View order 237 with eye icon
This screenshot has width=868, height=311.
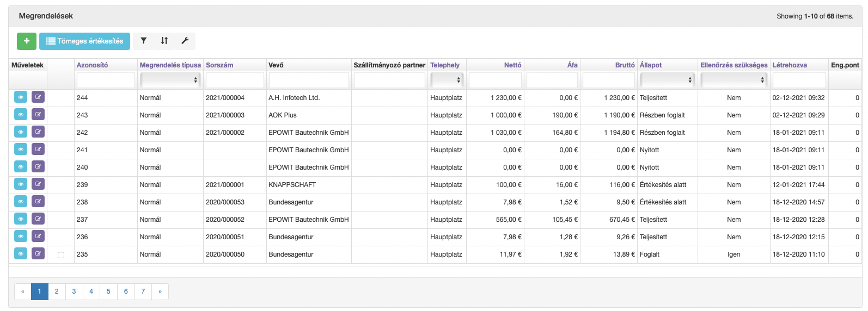pos(21,219)
